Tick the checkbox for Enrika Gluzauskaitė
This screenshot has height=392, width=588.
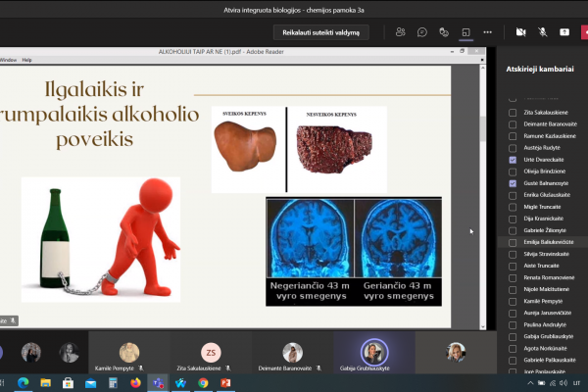(513, 195)
